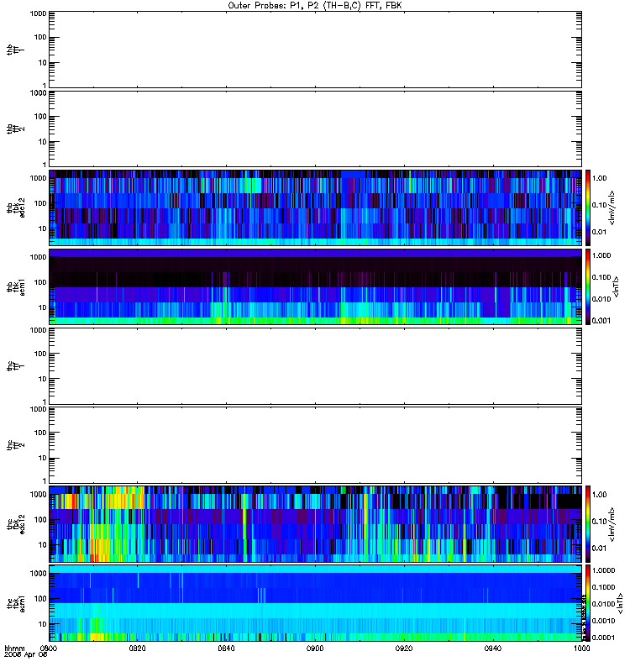Image resolution: width=630 pixels, height=672 pixels.
Task: Select the empty thb fff 1 plot panel
Action: click(x=315, y=50)
